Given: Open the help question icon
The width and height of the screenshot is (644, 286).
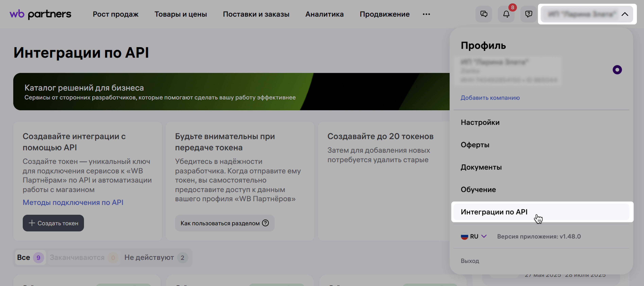Looking at the screenshot, I should 528,14.
